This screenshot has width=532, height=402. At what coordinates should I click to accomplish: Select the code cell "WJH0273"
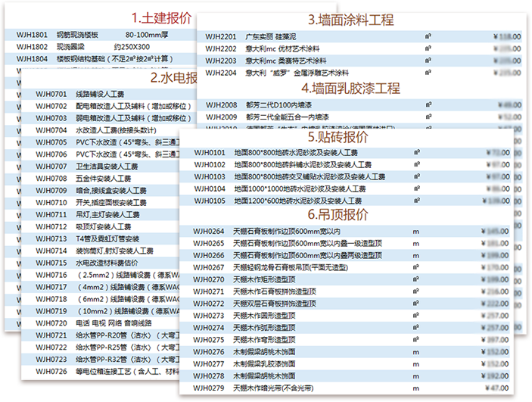point(209,316)
